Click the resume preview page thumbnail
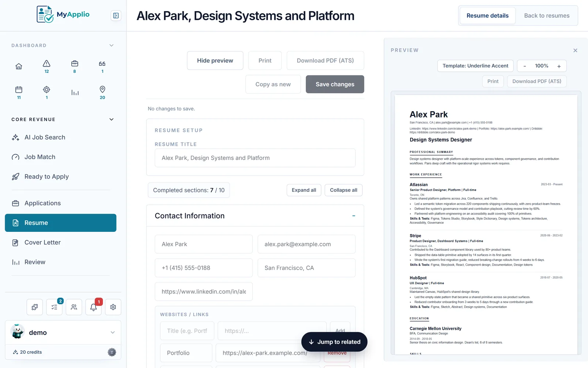This screenshot has width=588, height=368. 486,224
